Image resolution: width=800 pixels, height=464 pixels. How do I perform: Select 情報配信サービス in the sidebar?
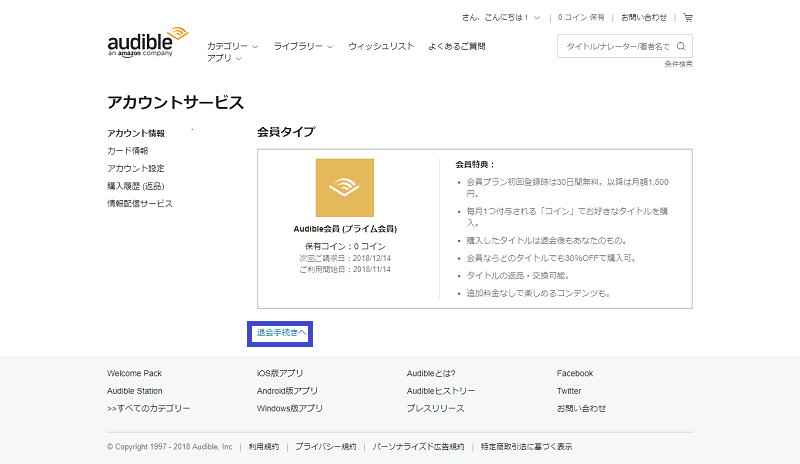click(140, 203)
